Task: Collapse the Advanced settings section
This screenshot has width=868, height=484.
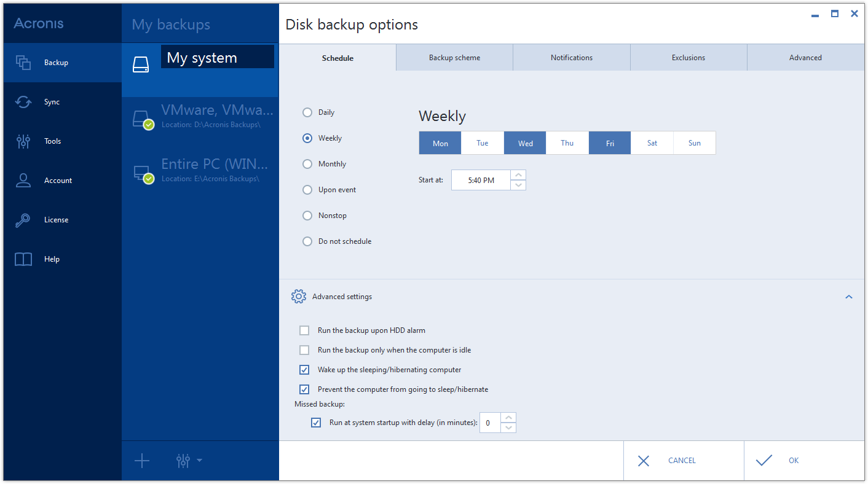Action: tap(848, 296)
